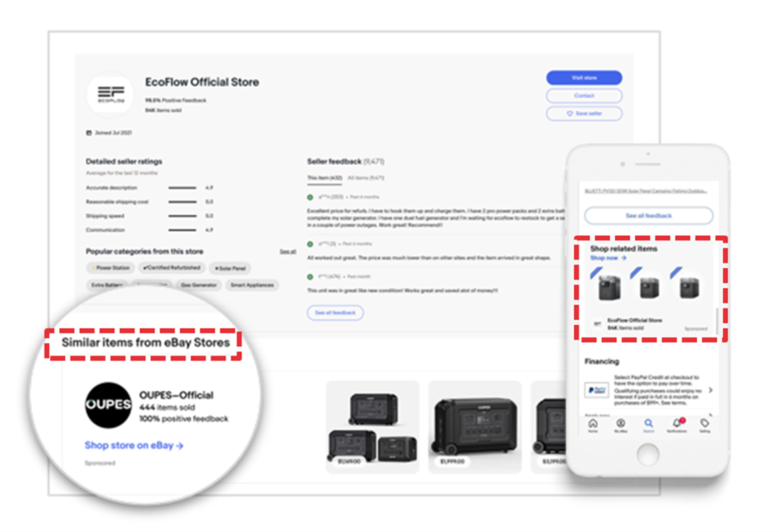The image size is (779, 532).
Task: Click See all feedback on desktop page
Action: click(x=336, y=313)
